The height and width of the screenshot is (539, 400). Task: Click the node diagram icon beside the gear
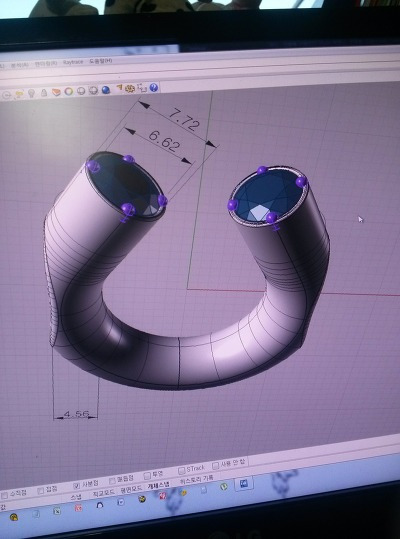[x=142, y=88]
